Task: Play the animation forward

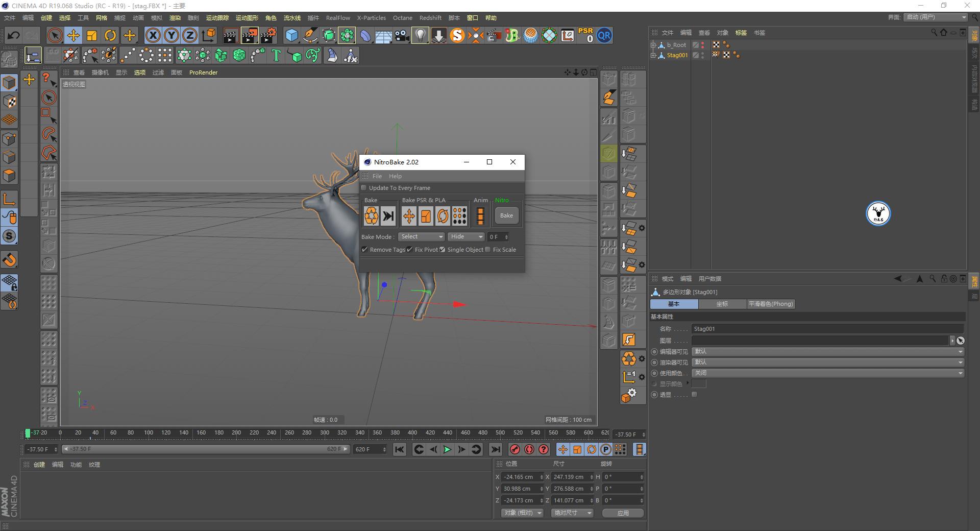Action: [x=447, y=449]
